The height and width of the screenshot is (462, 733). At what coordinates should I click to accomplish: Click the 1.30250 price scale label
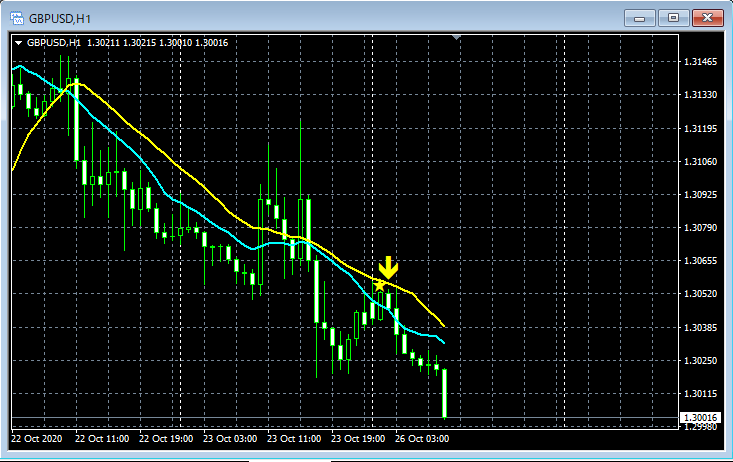(x=700, y=361)
